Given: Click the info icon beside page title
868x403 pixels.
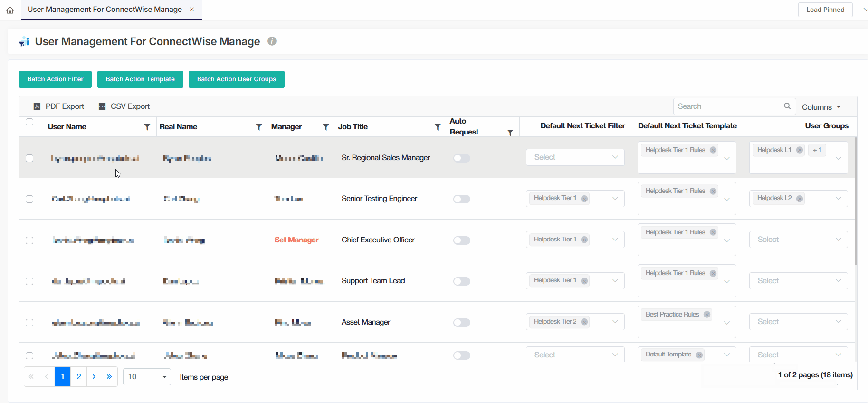Looking at the screenshot, I should coord(272,41).
